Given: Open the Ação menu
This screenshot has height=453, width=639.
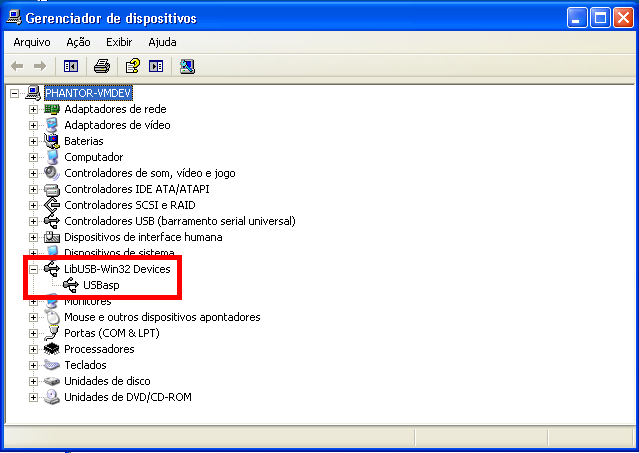Looking at the screenshot, I should coord(78,42).
